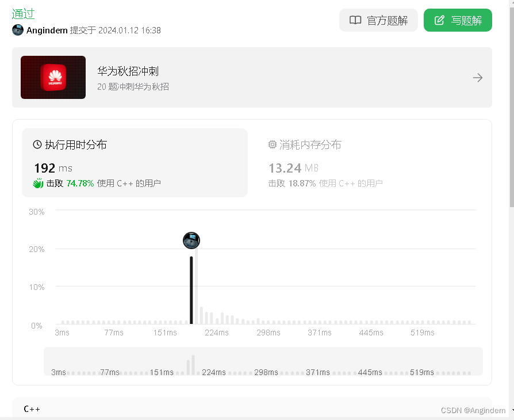Click the pencil edit icon in 写题解
Screen dimensions: 514x420
coord(439,20)
